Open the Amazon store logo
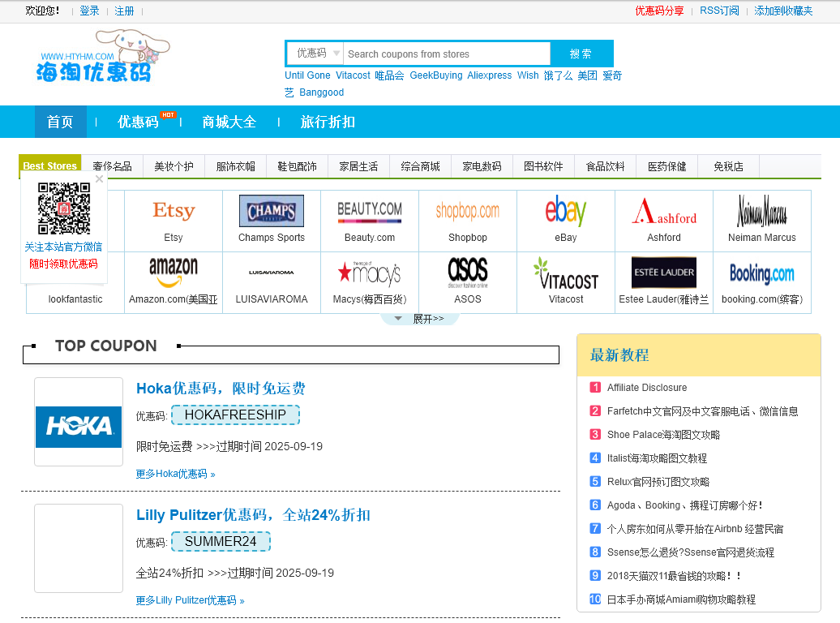Screen dimensions: 840x623 (174, 273)
